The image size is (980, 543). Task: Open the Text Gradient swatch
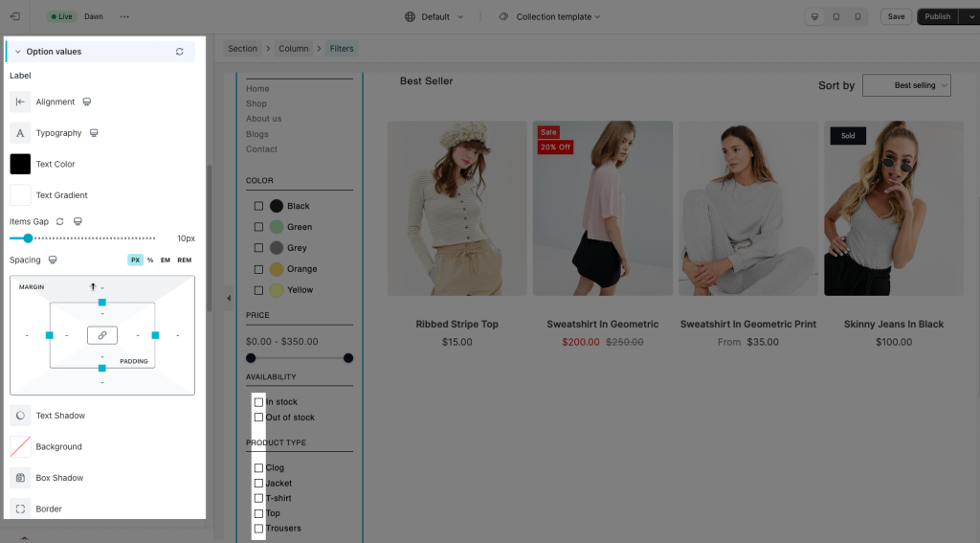tap(20, 195)
